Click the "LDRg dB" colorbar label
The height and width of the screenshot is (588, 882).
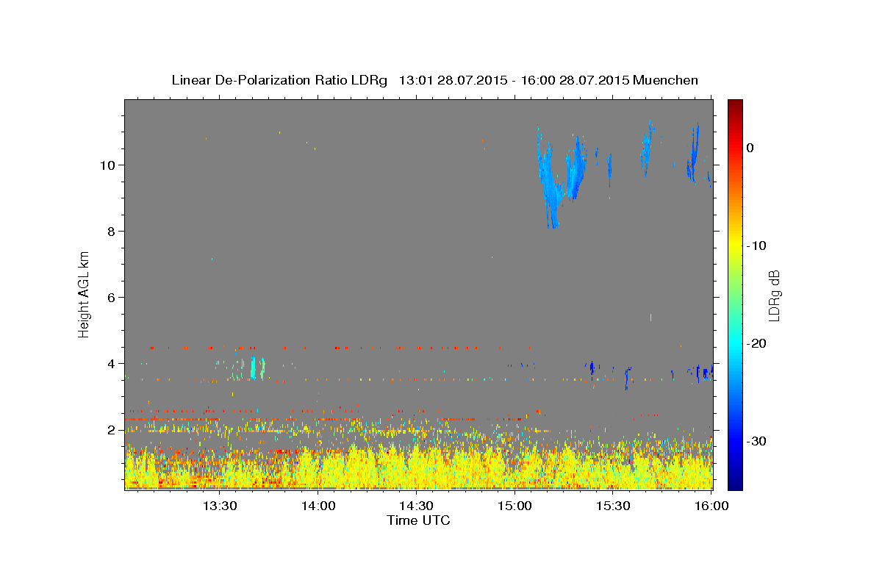pos(773,295)
